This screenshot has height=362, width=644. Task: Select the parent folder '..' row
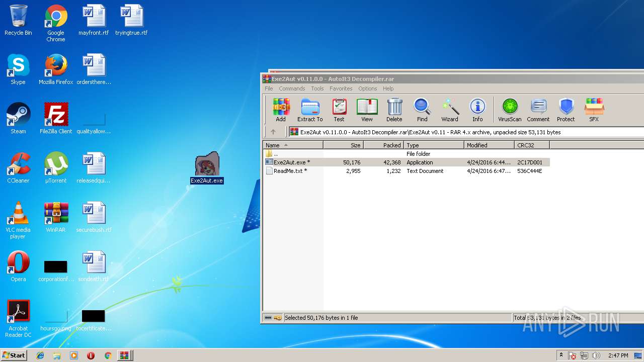(x=407, y=154)
